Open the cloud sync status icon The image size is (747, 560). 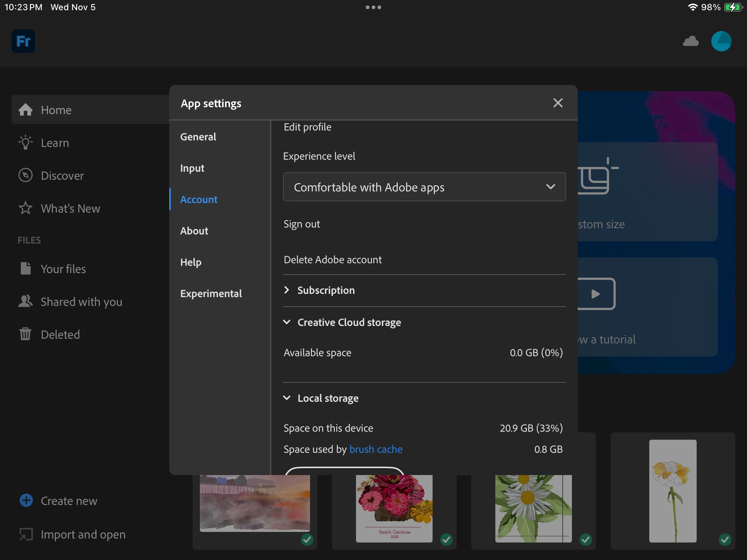pyautogui.click(x=690, y=41)
